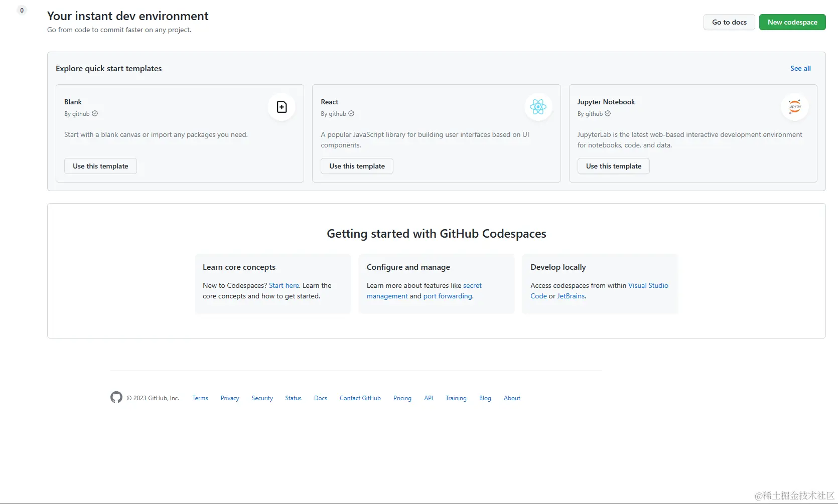Click the Jupyter logo icon
Image resolution: width=838 pixels, height=504 pixels.
[x=794, y=107]
